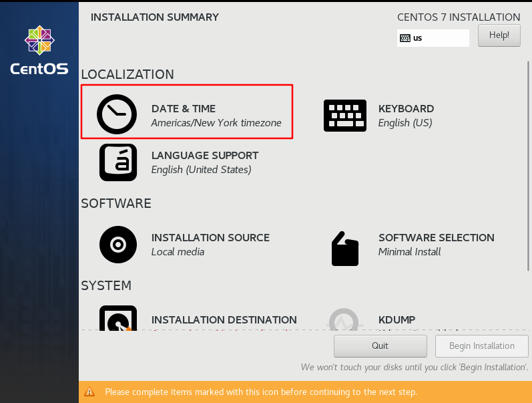Click the Quit button
The image size is (532, 403).
click(380, 346)
